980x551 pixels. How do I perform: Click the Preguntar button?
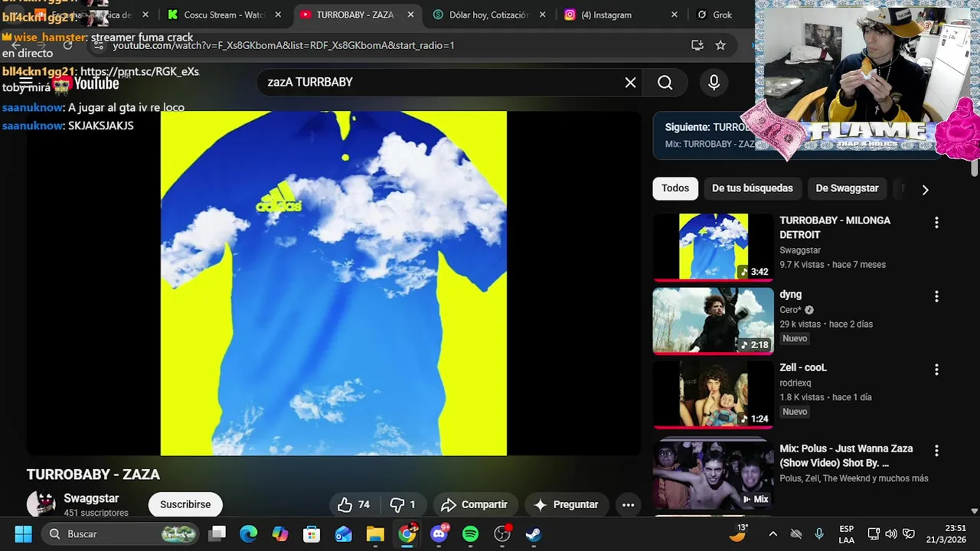pyautogui.click(x=566, y=504)
